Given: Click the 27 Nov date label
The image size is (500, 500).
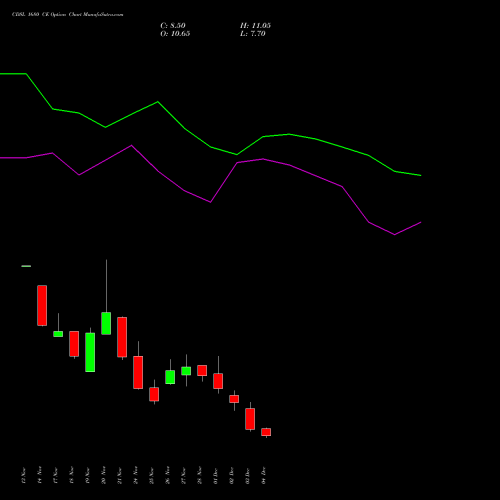Looking at the screenshot, I should point(183,475).
